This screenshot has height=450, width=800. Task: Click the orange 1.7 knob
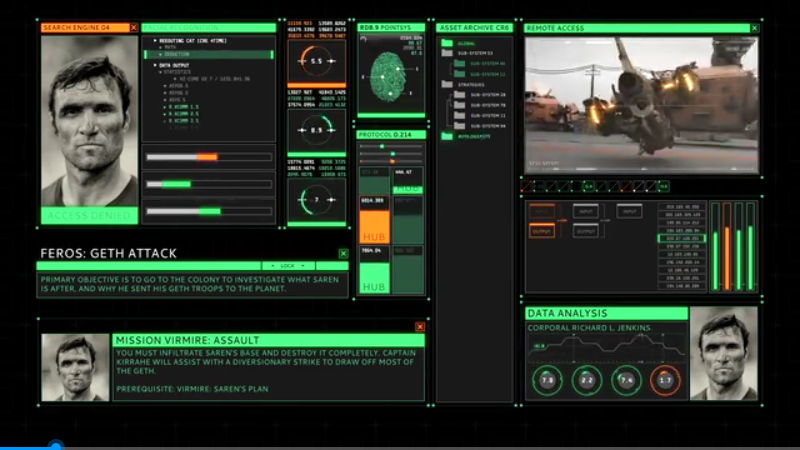click(665, 380)
